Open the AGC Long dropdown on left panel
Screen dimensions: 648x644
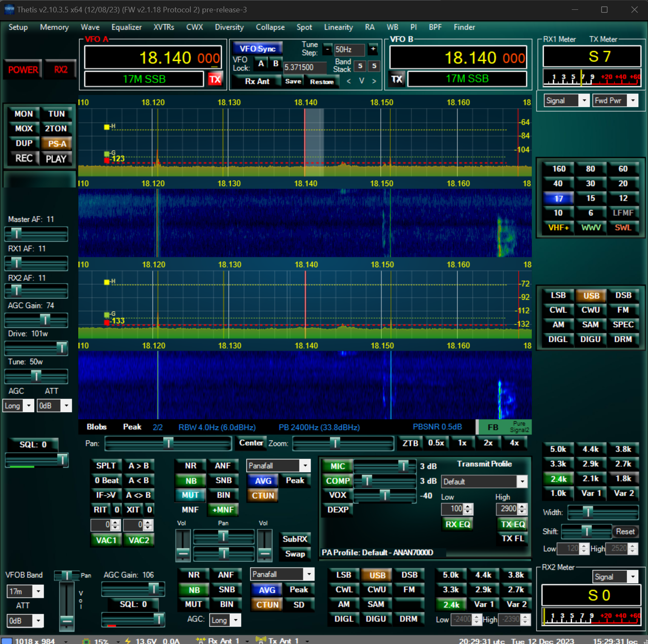tap(18, 406)
